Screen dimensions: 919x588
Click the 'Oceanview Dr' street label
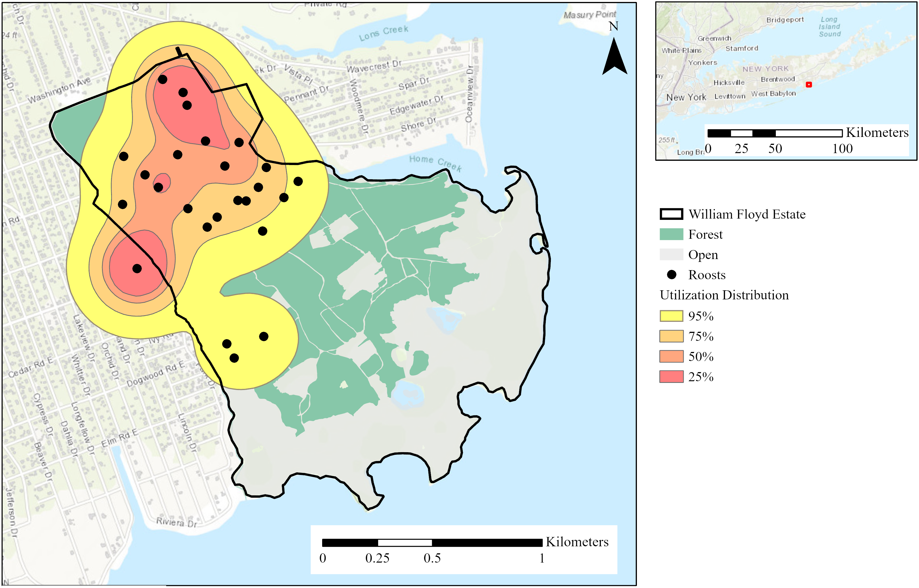click(x=469, y=93)
